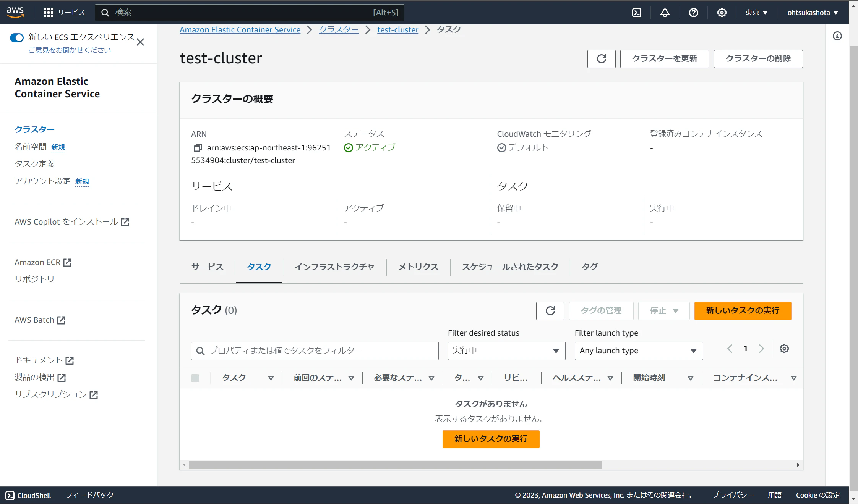Switch to スケジュールされたタスク tab
The height and width of the screenshot is (504, 858).
click(x=510, y=267)
